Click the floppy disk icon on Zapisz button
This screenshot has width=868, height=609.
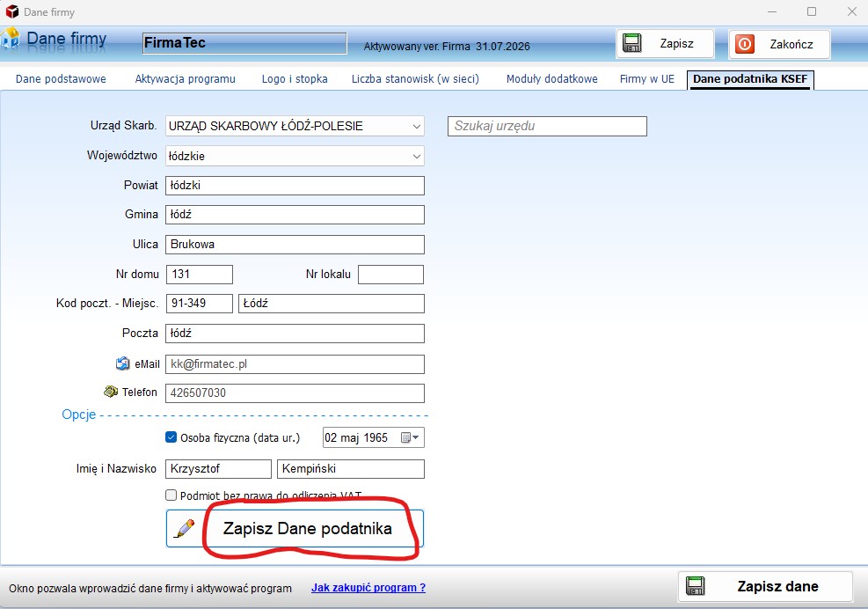click(x=631, y=44)
